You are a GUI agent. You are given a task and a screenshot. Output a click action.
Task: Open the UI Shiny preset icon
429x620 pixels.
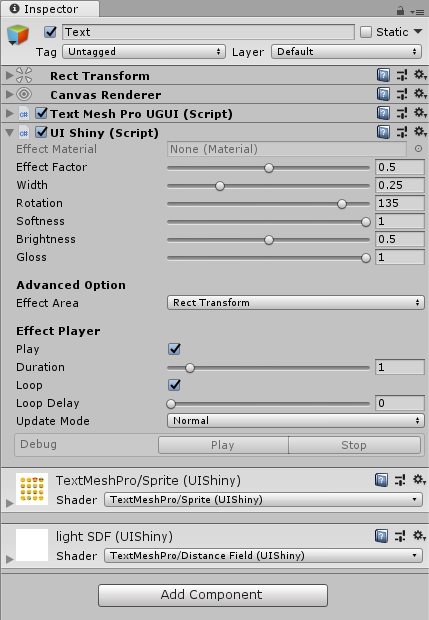(402, 132)
